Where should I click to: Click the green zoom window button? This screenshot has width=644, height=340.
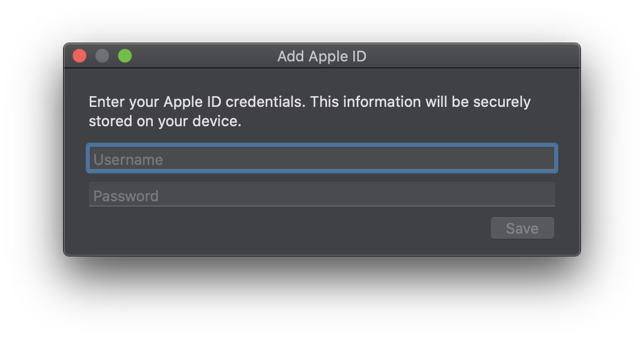(125, 56)
